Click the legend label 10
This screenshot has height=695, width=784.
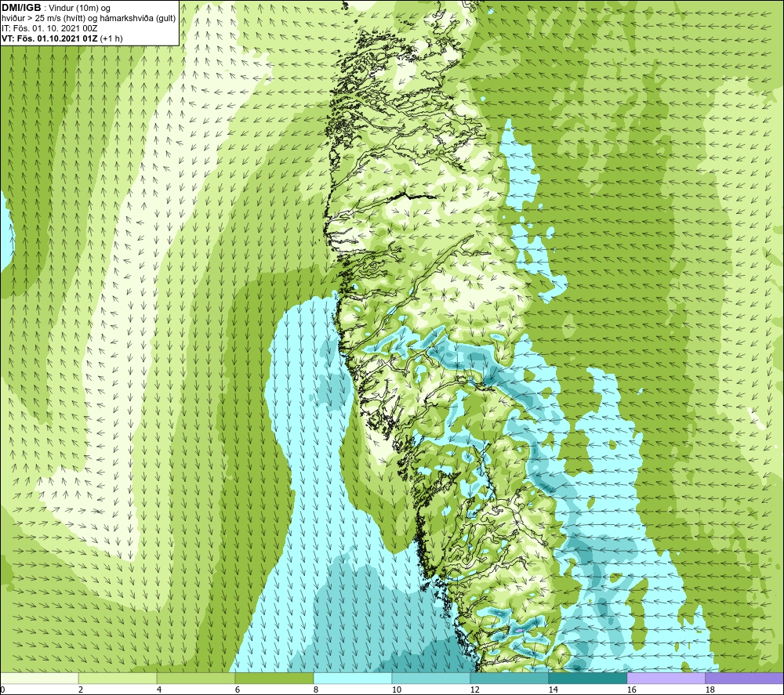point(397,690)
